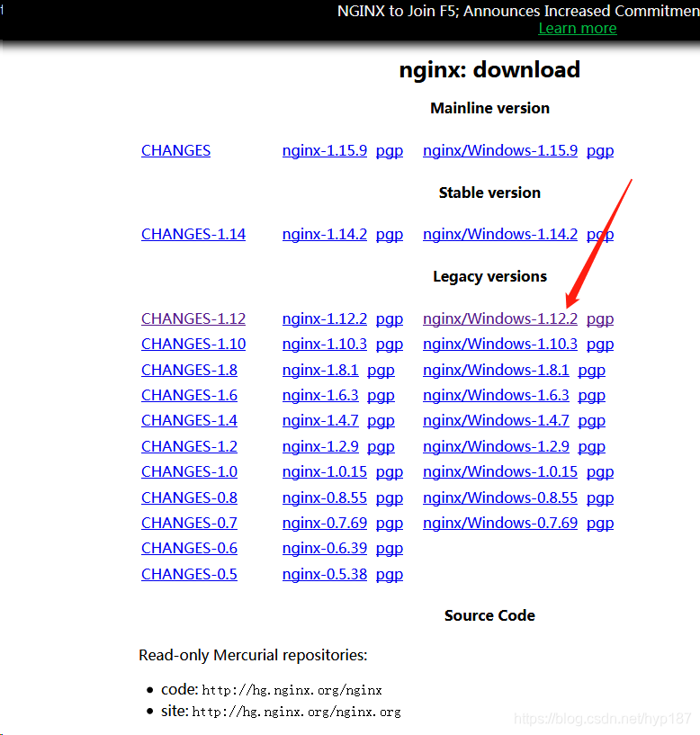
Task: Open the Learn more link in banner
Action: point(577,29)
